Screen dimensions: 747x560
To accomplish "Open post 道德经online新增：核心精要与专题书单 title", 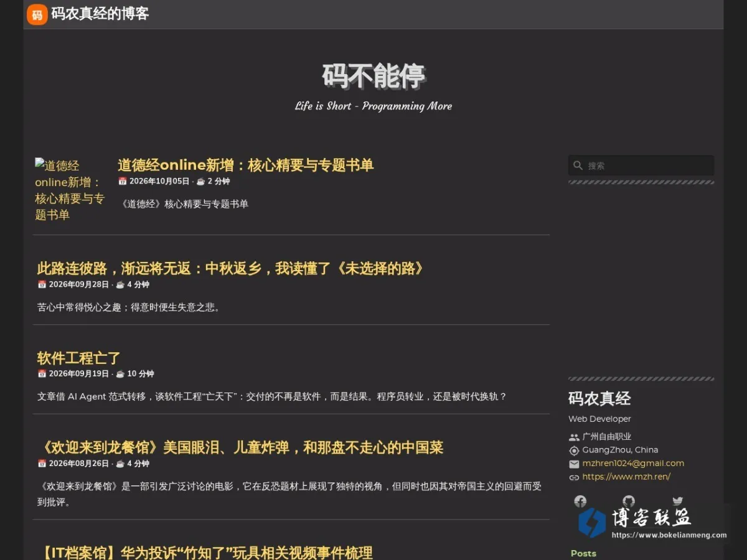I will point(246,165).
